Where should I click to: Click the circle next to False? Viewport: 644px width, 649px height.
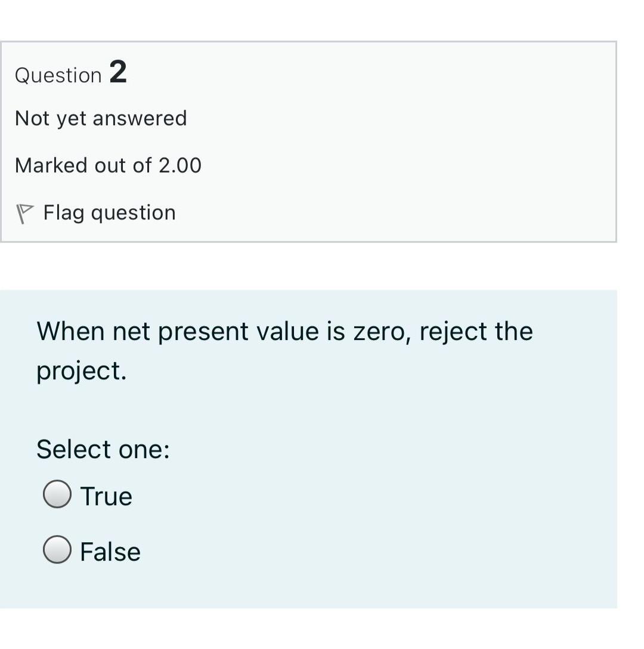point(57,549)
